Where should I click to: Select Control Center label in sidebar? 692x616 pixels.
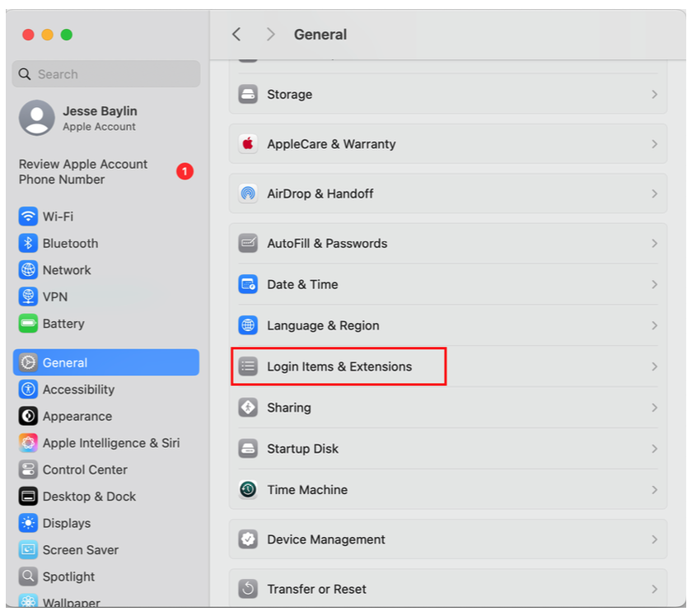click(85, 469)
